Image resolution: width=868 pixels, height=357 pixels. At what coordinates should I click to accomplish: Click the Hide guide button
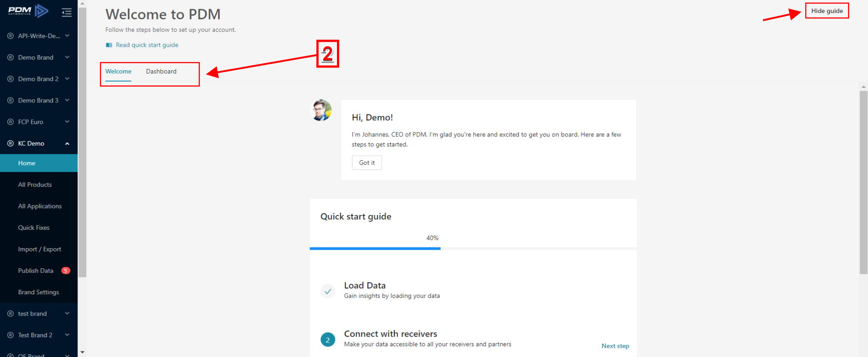tap(827, 11)
